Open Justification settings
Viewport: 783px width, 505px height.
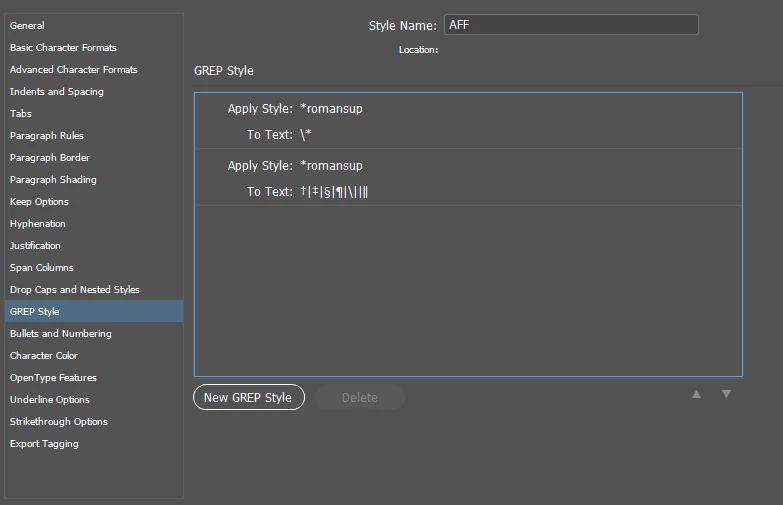tap(94, 245)
